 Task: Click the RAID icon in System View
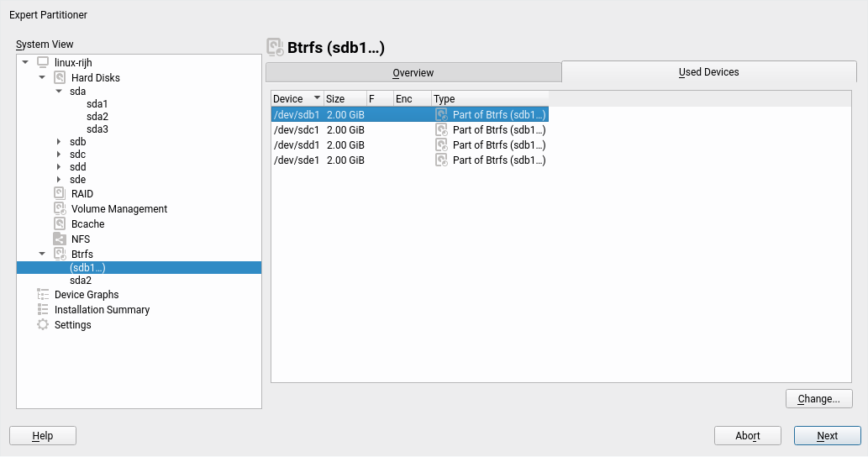60,194
